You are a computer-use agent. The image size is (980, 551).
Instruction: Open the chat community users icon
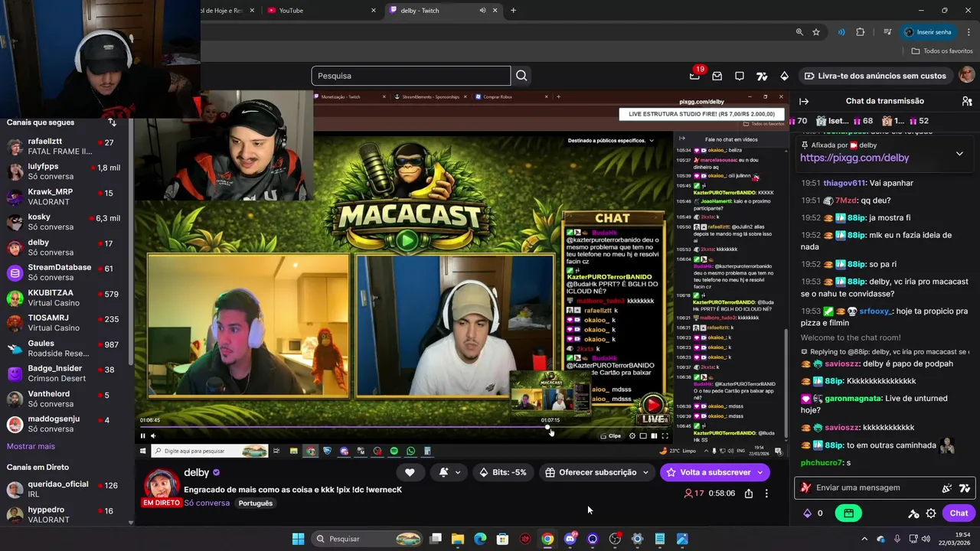click(967, 101)
